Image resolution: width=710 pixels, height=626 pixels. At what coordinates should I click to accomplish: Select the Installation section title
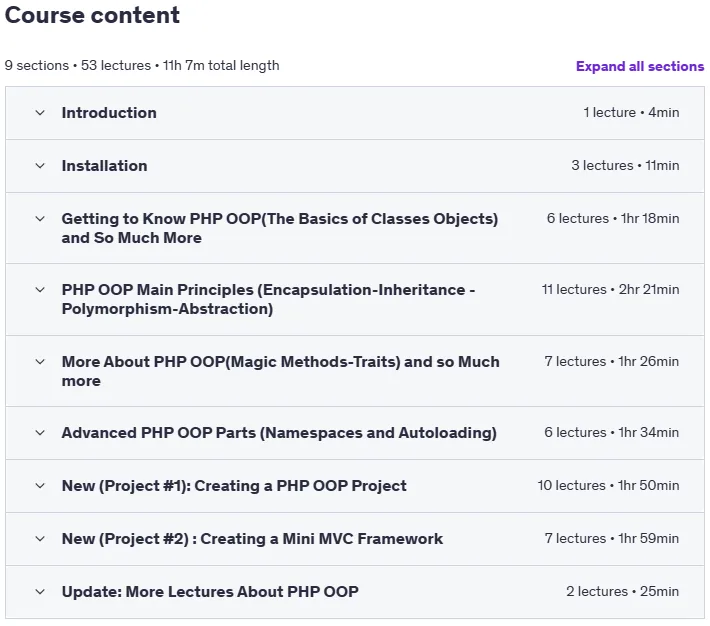click(x=105, y=166)
